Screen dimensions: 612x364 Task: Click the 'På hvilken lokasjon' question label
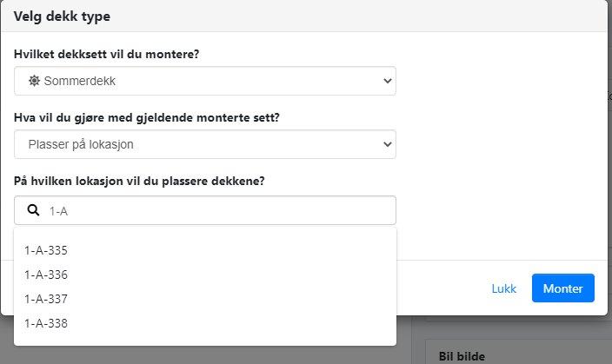pos(141,181)
